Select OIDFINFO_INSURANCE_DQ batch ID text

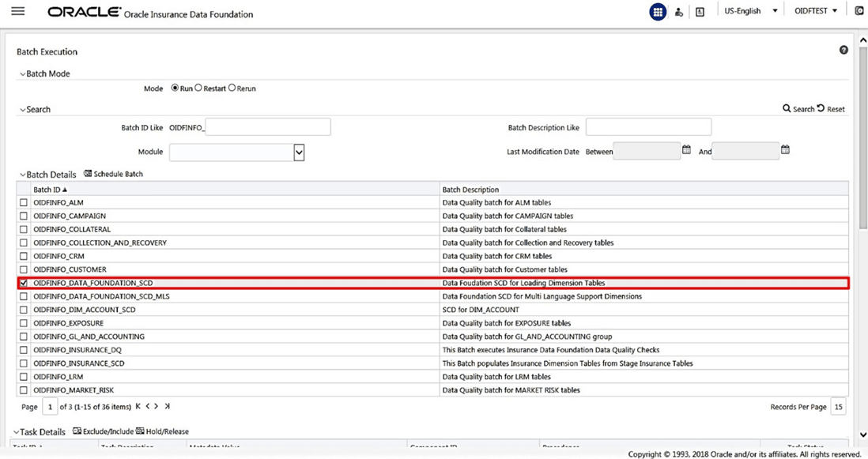77,350
